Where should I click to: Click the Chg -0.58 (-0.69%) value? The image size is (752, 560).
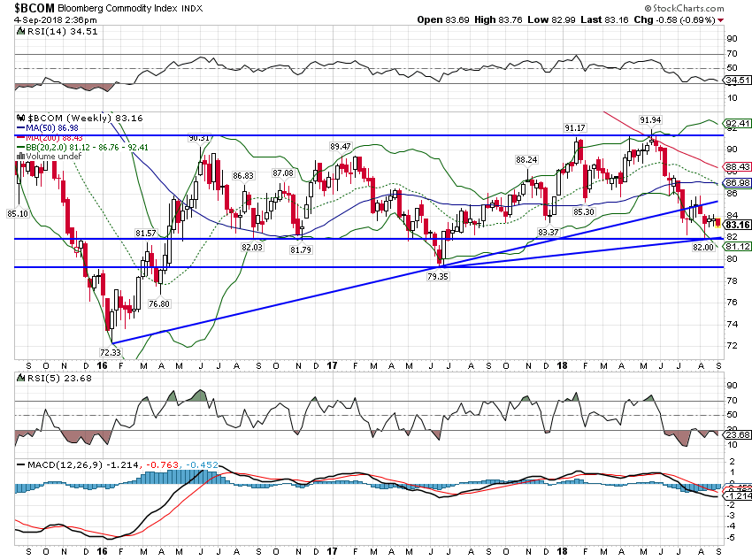pos(674,19)
